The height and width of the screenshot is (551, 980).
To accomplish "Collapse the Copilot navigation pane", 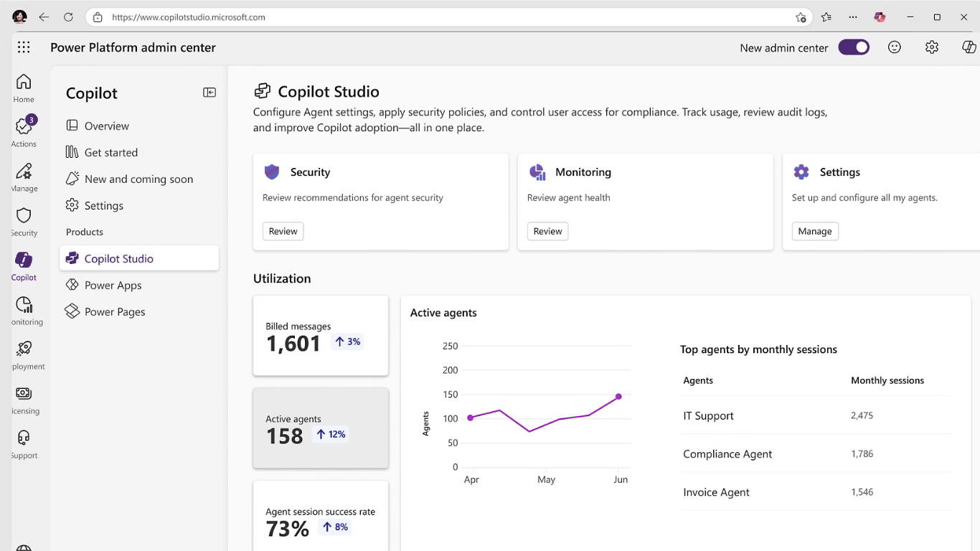I will pos(209,92).
